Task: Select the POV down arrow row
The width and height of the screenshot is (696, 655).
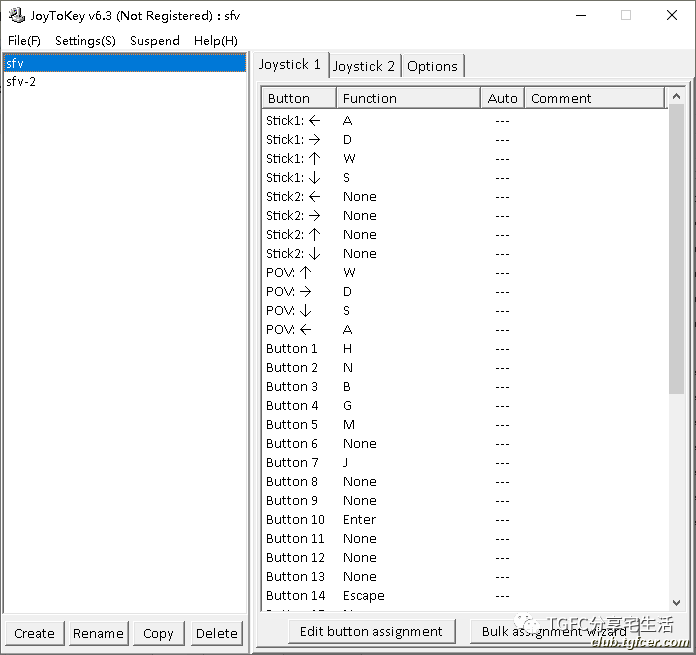Action: click(x=465, y=311)
